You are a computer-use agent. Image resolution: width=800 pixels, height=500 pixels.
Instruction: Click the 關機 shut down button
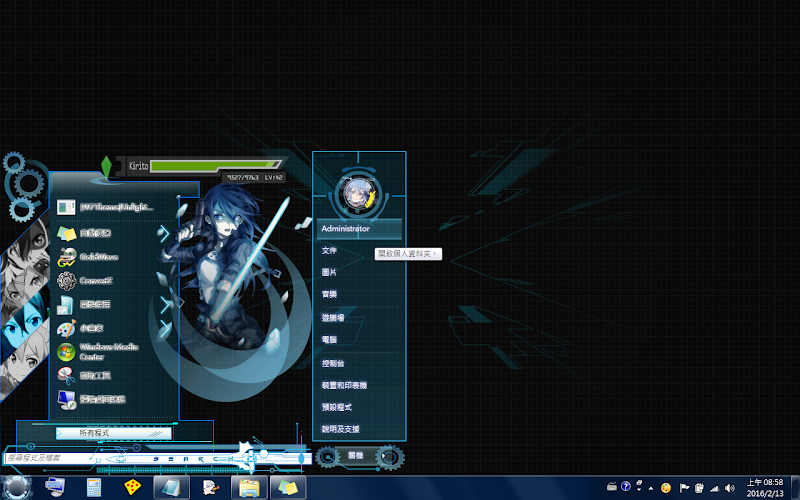(x=356, y=456)
